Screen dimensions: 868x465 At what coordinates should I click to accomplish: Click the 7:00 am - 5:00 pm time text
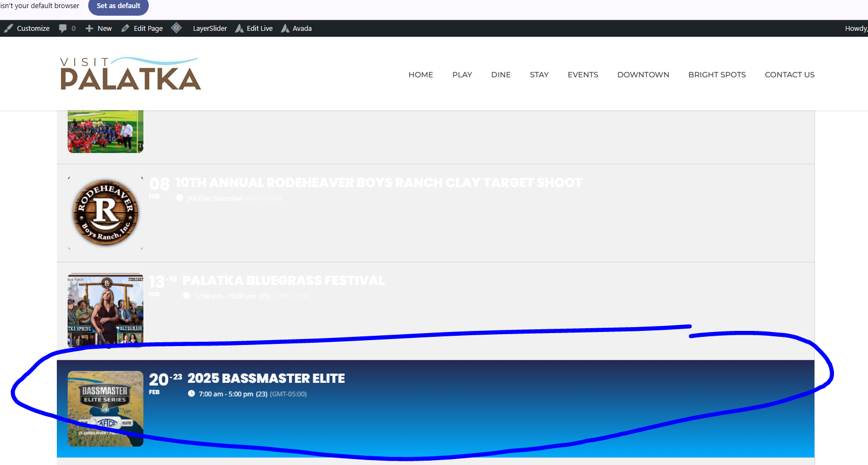(226, 394)
